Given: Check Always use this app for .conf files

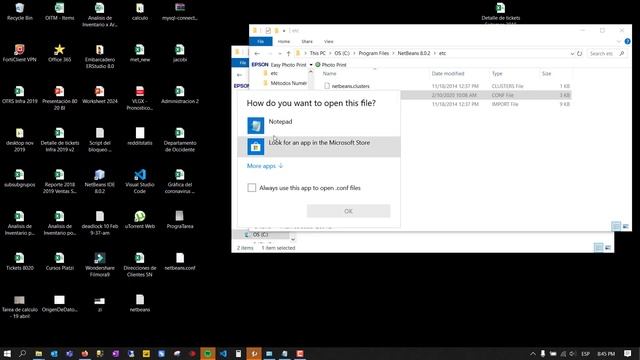Looking at the screenshot, I should (x=251, y=188).
